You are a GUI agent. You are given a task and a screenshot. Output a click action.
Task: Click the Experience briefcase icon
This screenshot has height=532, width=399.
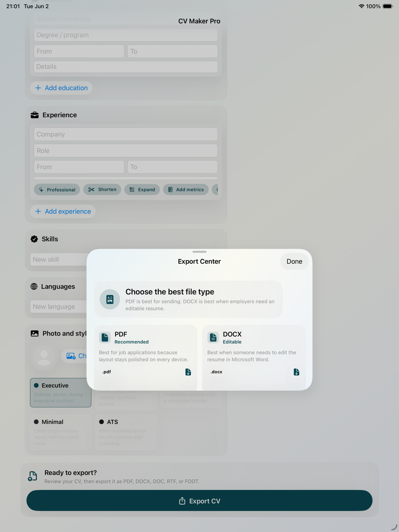pos(35,115)
